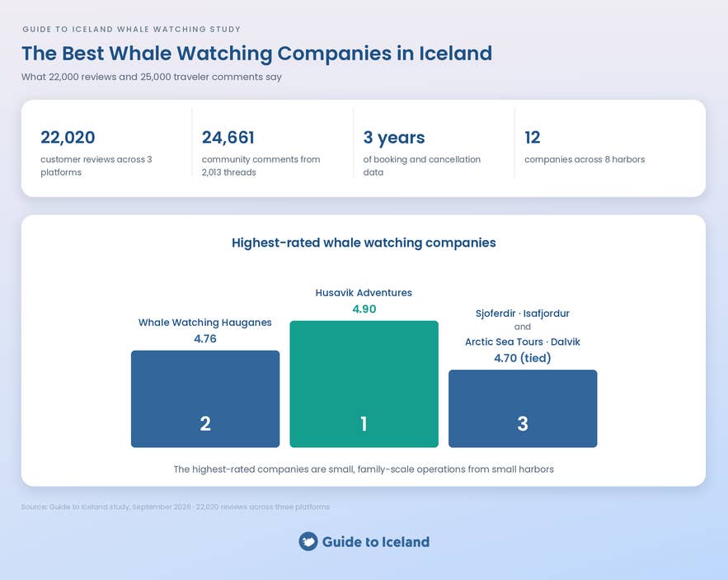Click the '24,661' statistic

[x=228, y=138]
